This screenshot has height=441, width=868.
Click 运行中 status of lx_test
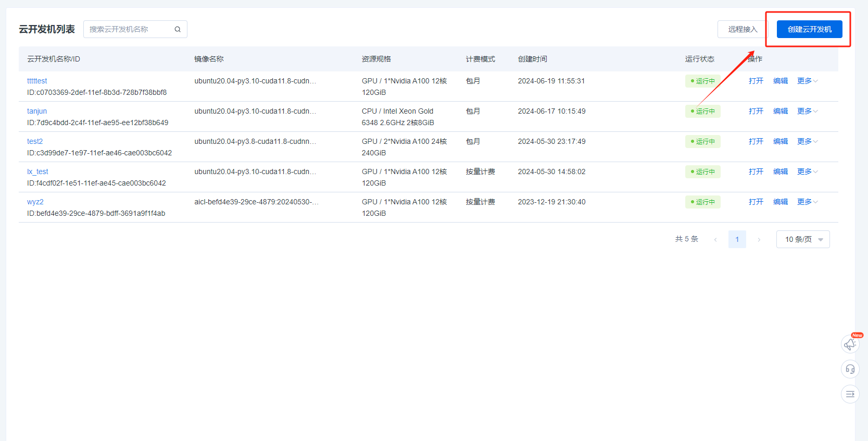coord(703,171)
